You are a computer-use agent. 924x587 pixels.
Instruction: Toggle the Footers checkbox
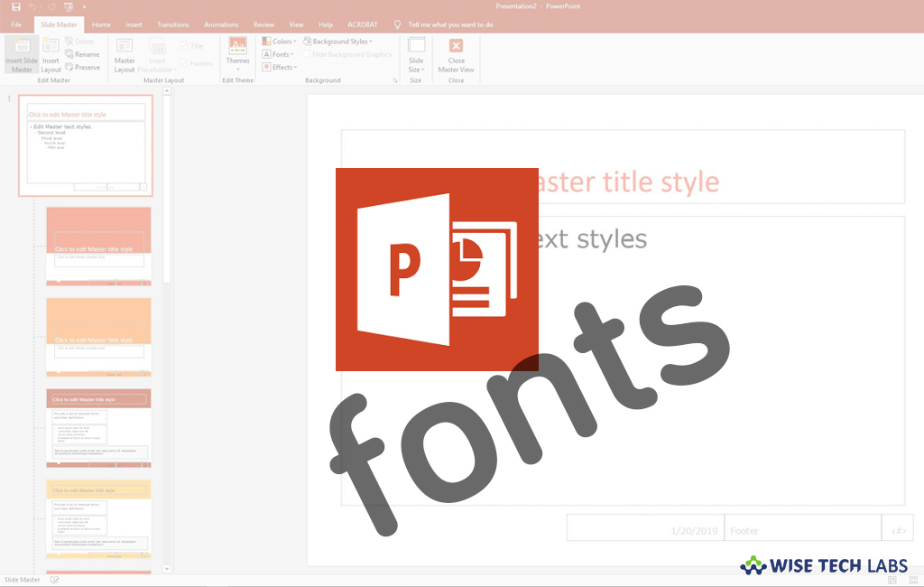184,62
